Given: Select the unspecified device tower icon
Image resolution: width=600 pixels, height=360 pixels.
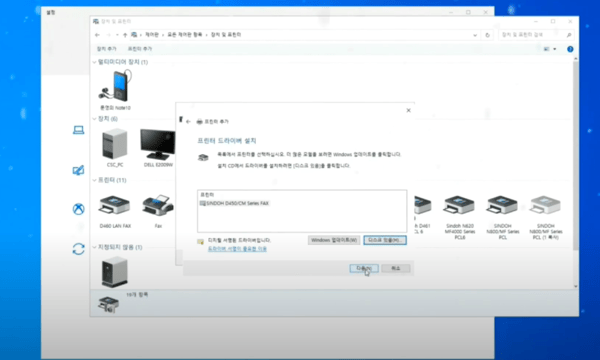Looking at the screenshot, I should 114,272.
